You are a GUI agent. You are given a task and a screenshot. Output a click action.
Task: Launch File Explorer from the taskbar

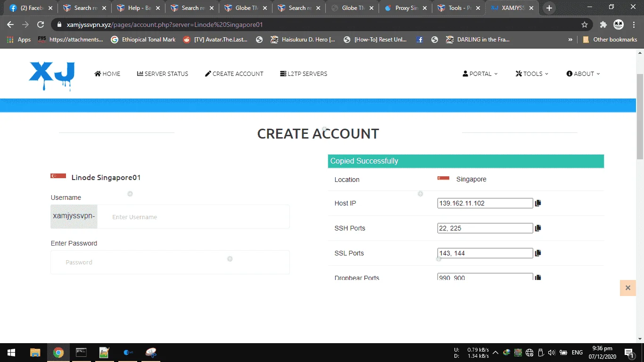(x=35, y=353)
